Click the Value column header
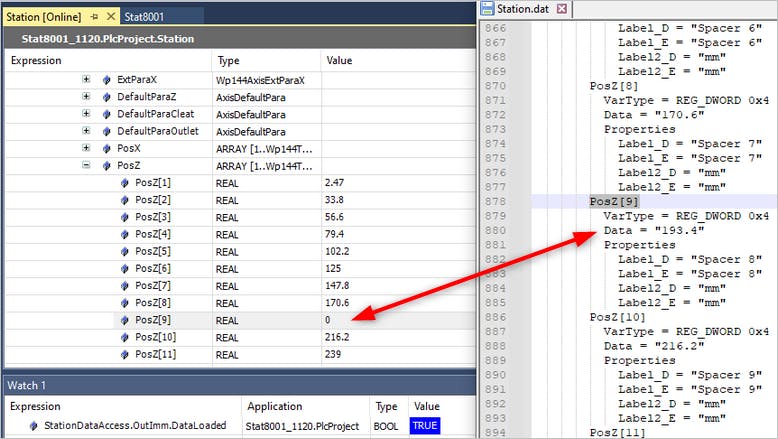This screenshot has height=439, width=778. (339, 60)
